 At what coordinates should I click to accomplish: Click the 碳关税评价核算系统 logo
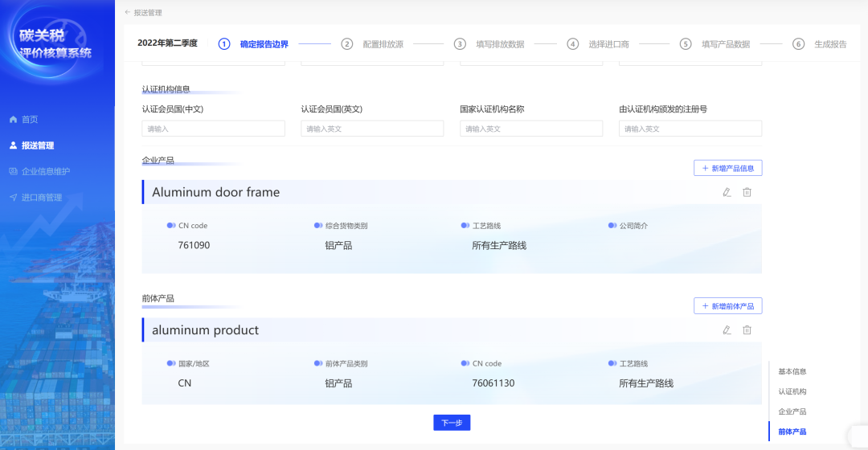[x=55, y=43]
